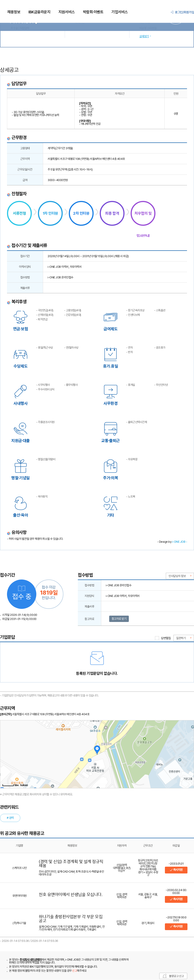Click the # 경력 keyword tag
The image size is (194, 980).
(10, 817)
